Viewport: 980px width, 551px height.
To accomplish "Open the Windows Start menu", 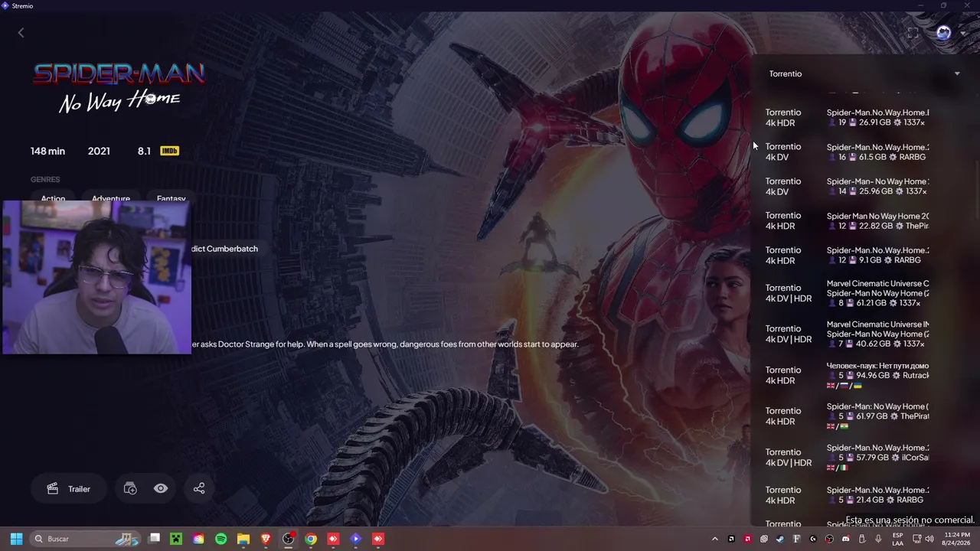I will tap(16, 539).
